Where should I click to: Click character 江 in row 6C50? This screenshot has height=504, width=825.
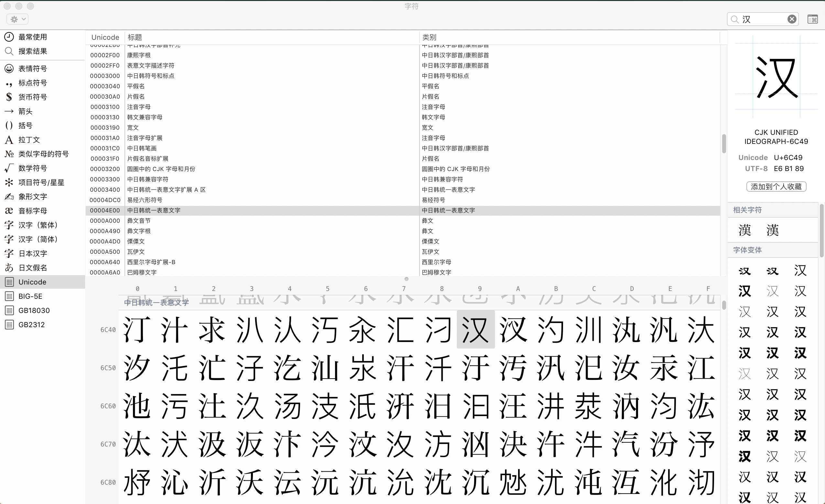coord(702,368)
